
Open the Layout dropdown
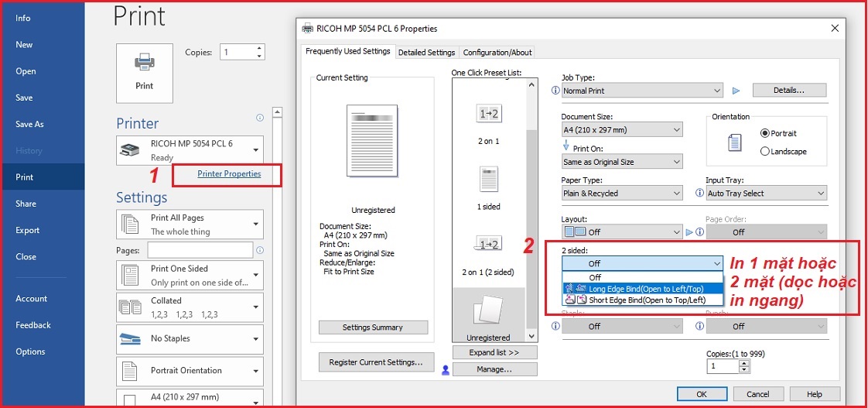point(622,232)
